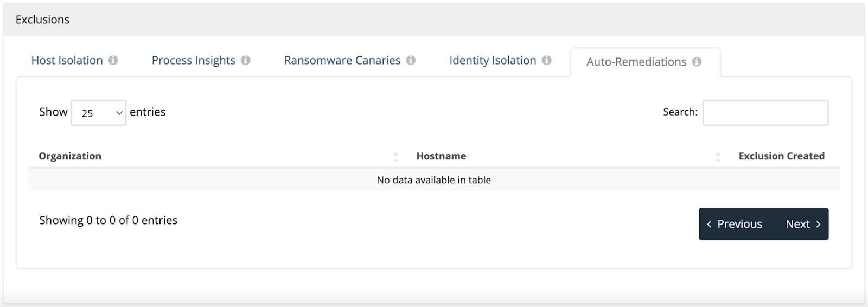868x307 pixels.
Task: Click the 'No data available' table row
Action: tap(433, 180)
